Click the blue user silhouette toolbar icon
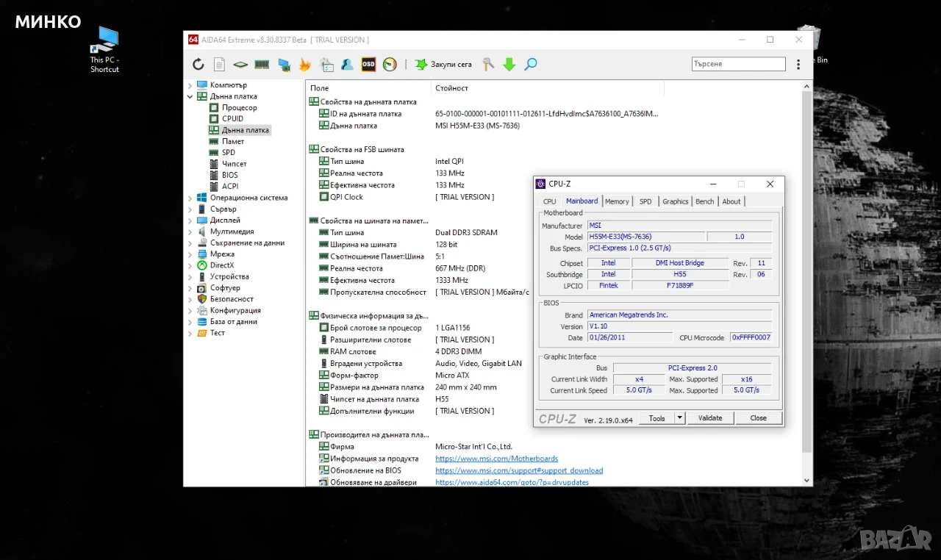941x560 pixels. (347, 65)
